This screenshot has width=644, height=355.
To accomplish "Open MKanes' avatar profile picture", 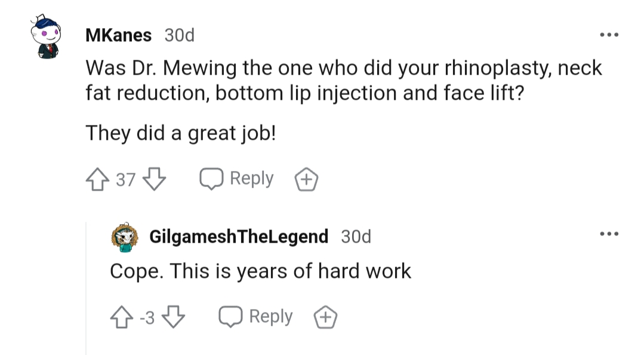I will click(x=46, y=36).
